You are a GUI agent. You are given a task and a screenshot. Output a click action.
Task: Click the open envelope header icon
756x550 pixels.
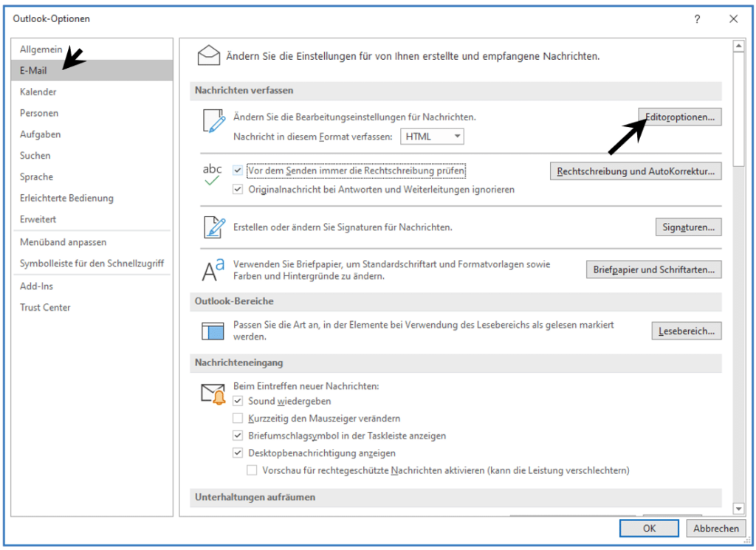[209, 55]
